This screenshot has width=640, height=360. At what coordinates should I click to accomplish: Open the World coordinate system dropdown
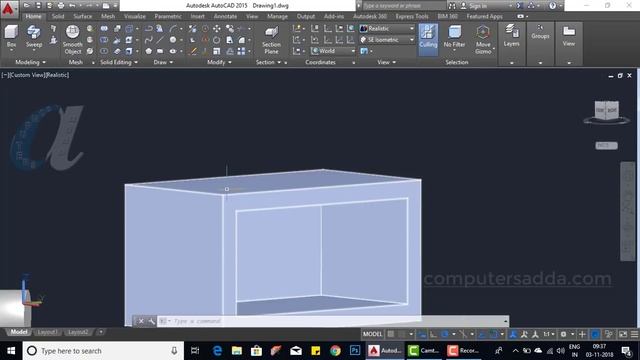(x=333, y=51)
